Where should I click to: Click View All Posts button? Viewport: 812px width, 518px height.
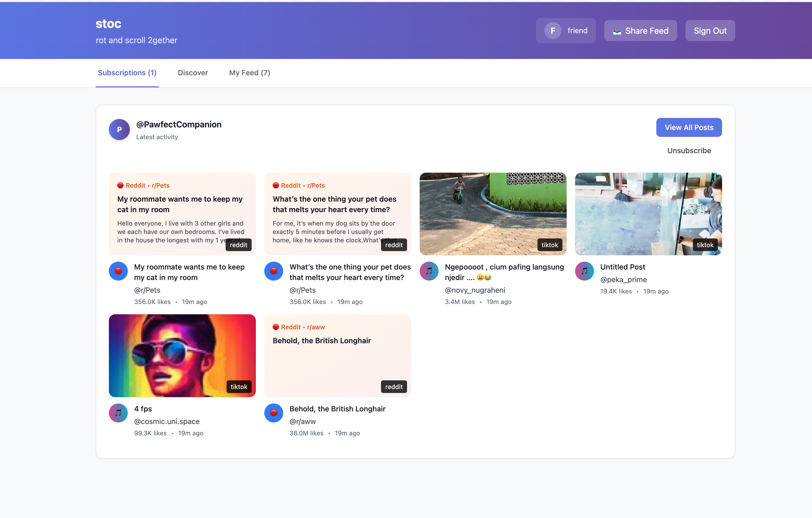[x=689, y=127]
